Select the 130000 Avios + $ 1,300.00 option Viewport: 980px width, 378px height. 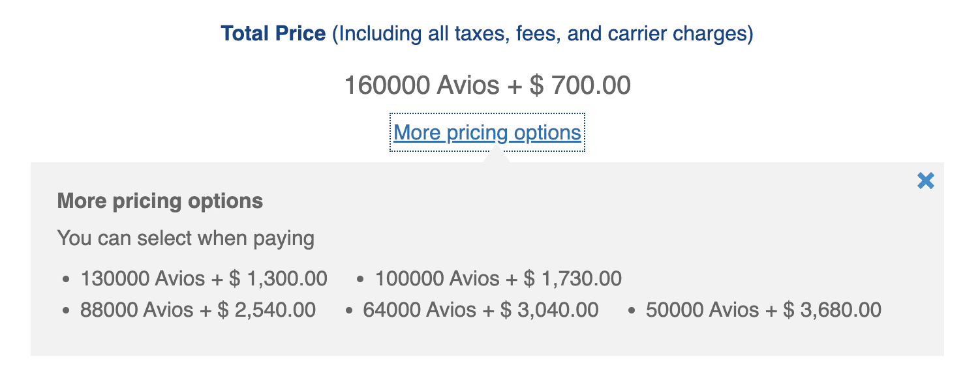[204, 279]
